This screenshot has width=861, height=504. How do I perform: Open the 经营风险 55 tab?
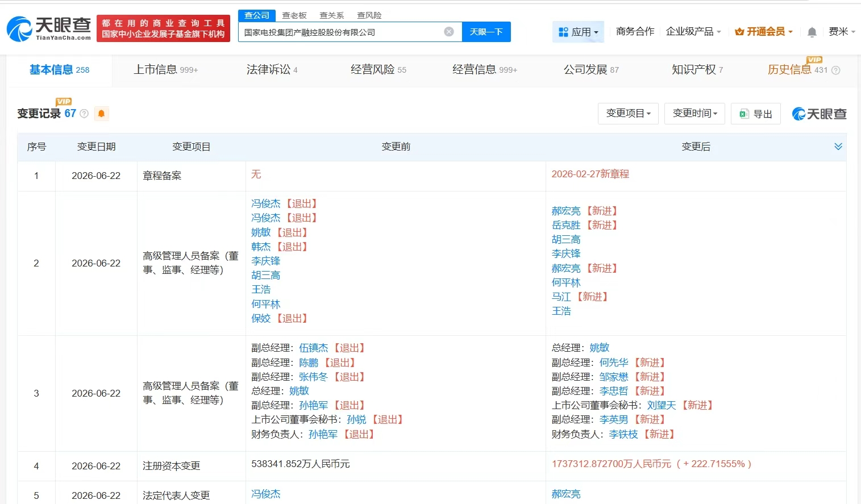coord(378,70)
